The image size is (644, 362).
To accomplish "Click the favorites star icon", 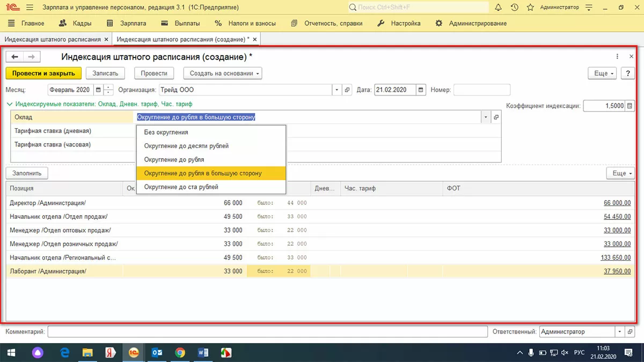I will point(530,8).
